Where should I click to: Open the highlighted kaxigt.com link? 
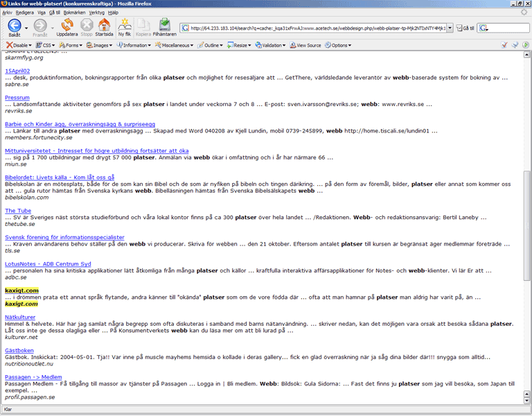21,291
